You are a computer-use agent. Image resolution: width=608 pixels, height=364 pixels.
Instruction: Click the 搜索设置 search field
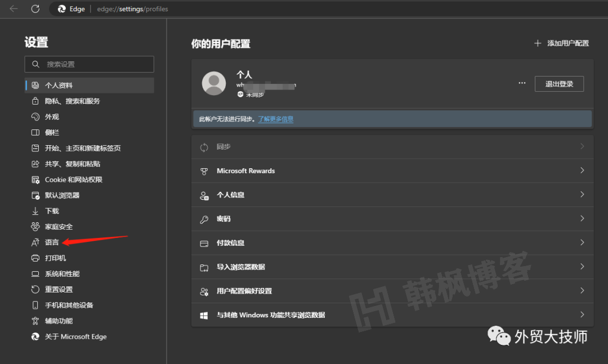89,64
